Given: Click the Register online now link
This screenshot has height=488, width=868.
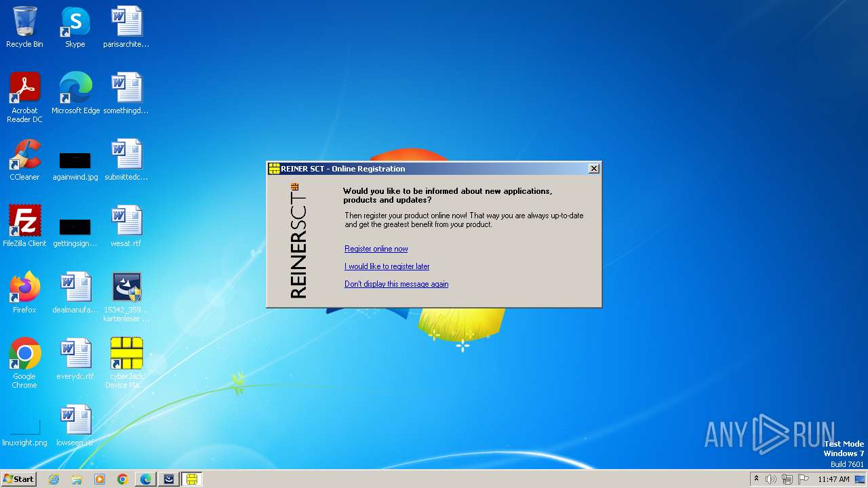Looking at the screenshot, I should click(x=376, y=249).
